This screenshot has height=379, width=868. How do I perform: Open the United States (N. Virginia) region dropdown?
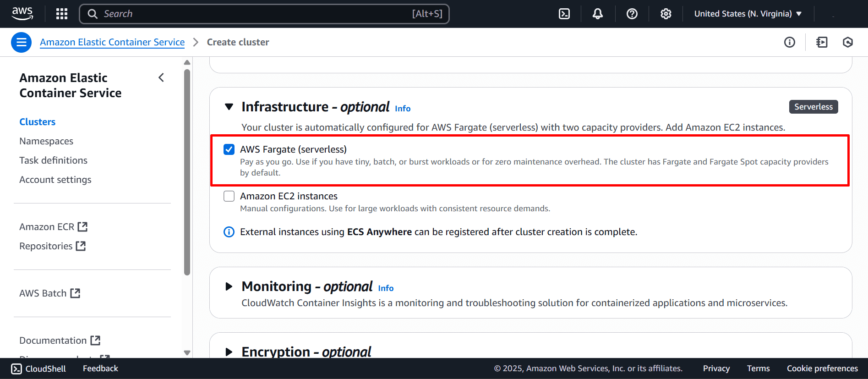point(748,14)
